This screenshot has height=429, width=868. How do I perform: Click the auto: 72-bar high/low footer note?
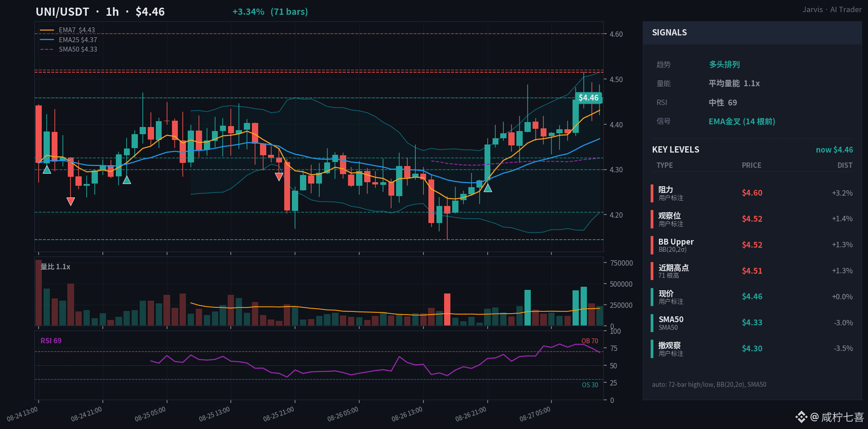tap(709, 385)
